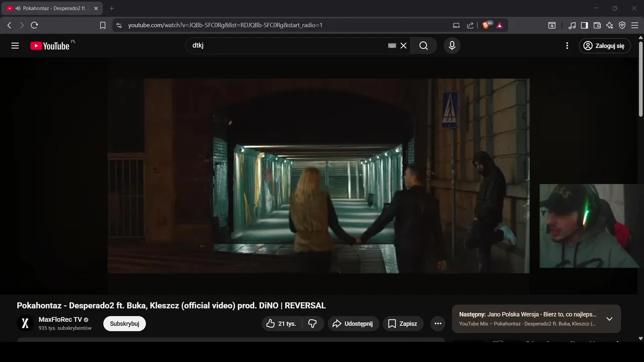Start voice search with the microphone icon
Viewport: 644px width, 362px height.
pyautogui.click(x=452, y=46)
